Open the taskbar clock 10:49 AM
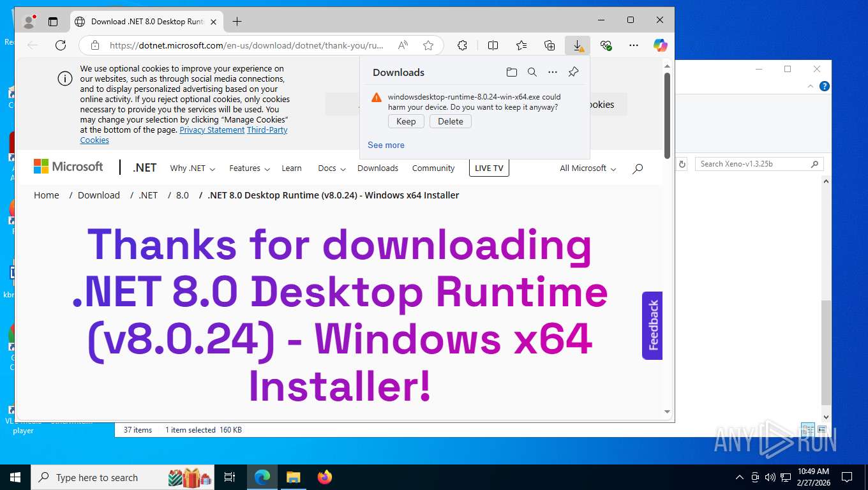The height and width of the screenshot is (490, 868). (x=814, y=477)
